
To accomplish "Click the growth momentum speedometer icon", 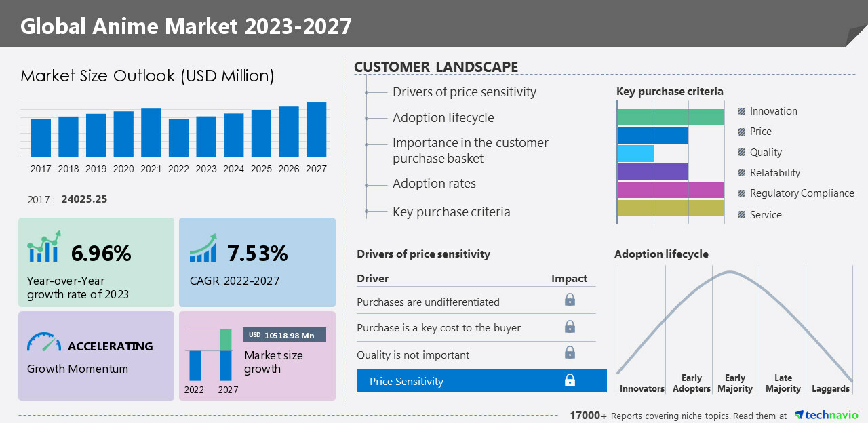I will pos(44,342).
